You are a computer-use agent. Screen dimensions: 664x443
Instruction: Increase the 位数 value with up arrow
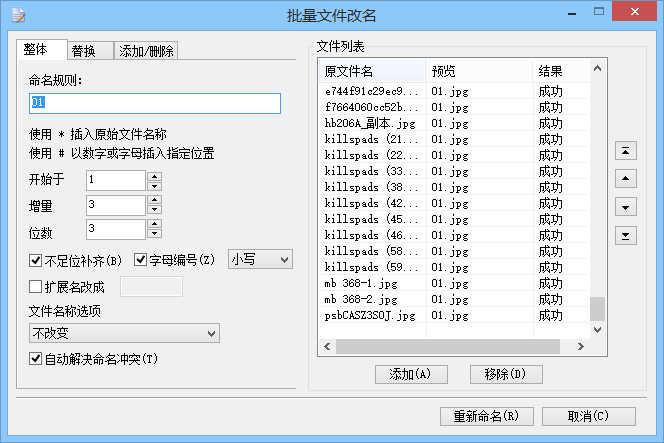(154, 225)
